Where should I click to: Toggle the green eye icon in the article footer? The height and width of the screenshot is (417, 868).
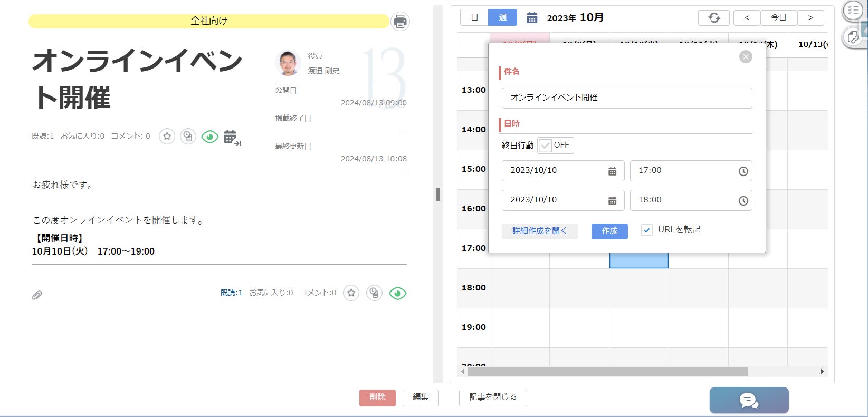[x=398, y=293]
